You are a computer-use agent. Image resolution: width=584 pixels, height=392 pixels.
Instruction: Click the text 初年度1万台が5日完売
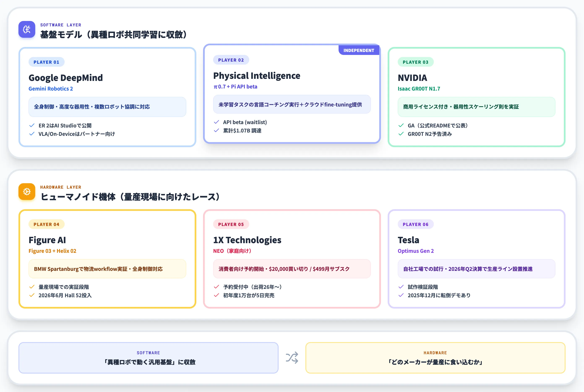[249, 295]
